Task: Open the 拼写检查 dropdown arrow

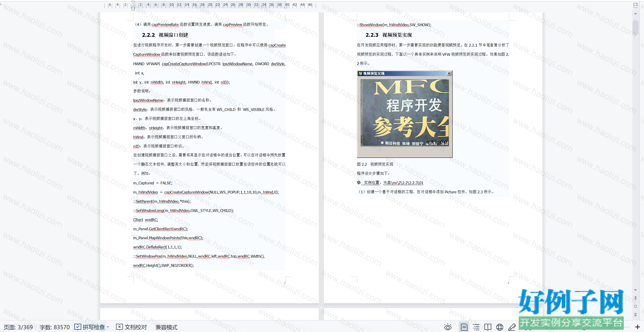Action: pyautogui.click(x=108, y=327)
